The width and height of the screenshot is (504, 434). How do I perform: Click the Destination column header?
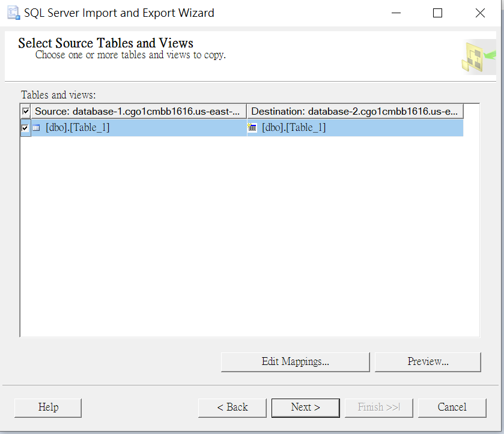point(355,111)
